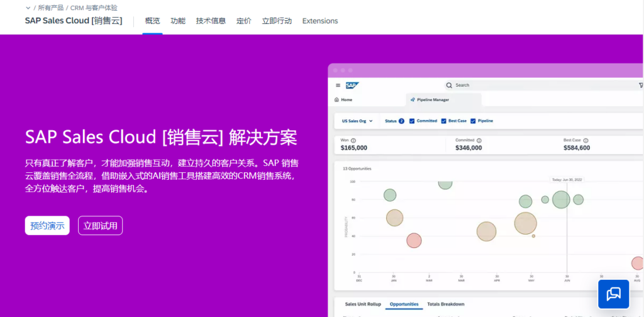The height and width of the screenshot is (317, 644).
Task: Open the Home tab in dashboard
Action: (x=343, y=100)
